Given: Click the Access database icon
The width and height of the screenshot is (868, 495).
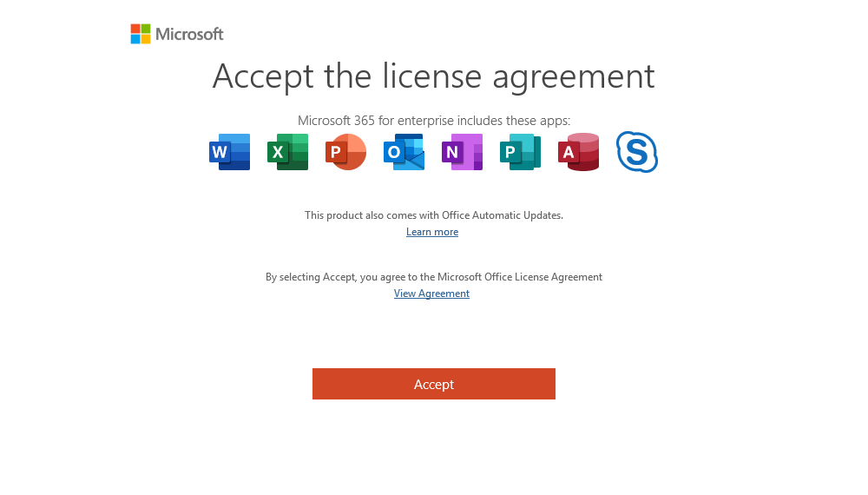Looking at the screenshot, I should click(x=579, y=152).
